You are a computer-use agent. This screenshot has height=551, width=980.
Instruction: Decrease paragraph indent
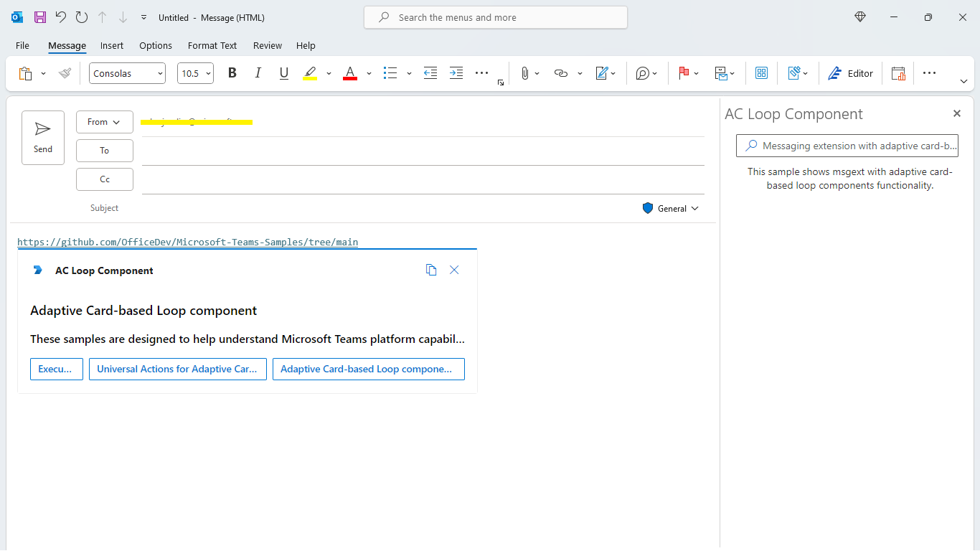[x=430, y=73]
